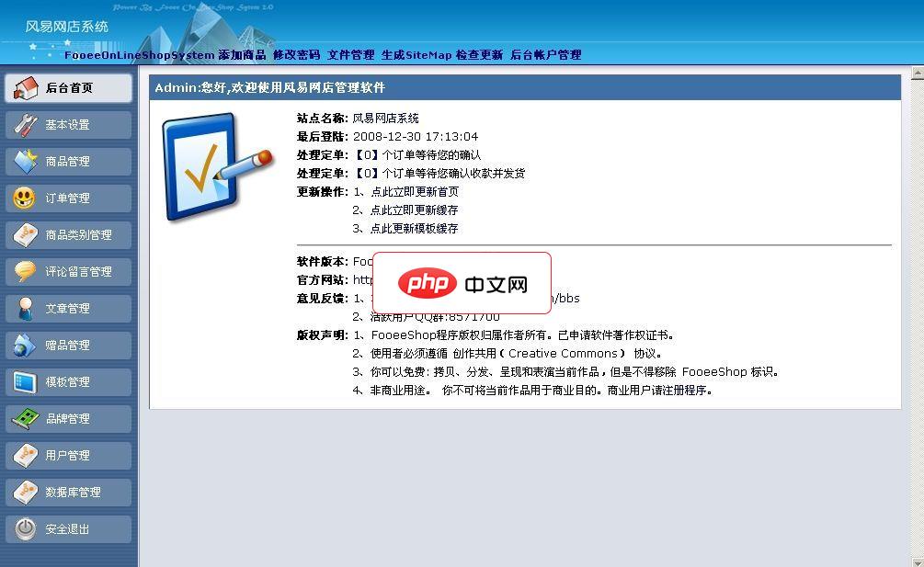Click the 赠品管理 gift management icon
The width and height of the screenshot is (924, 567).
23,345
